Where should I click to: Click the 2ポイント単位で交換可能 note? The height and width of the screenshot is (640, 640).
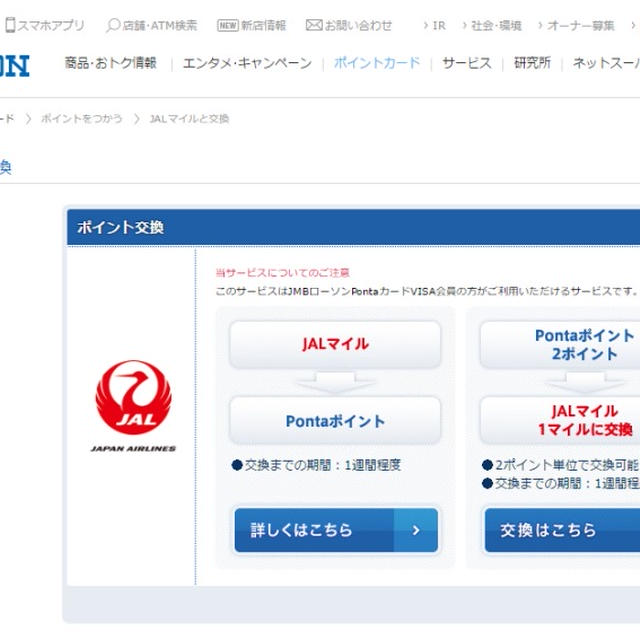coord(567,465)
